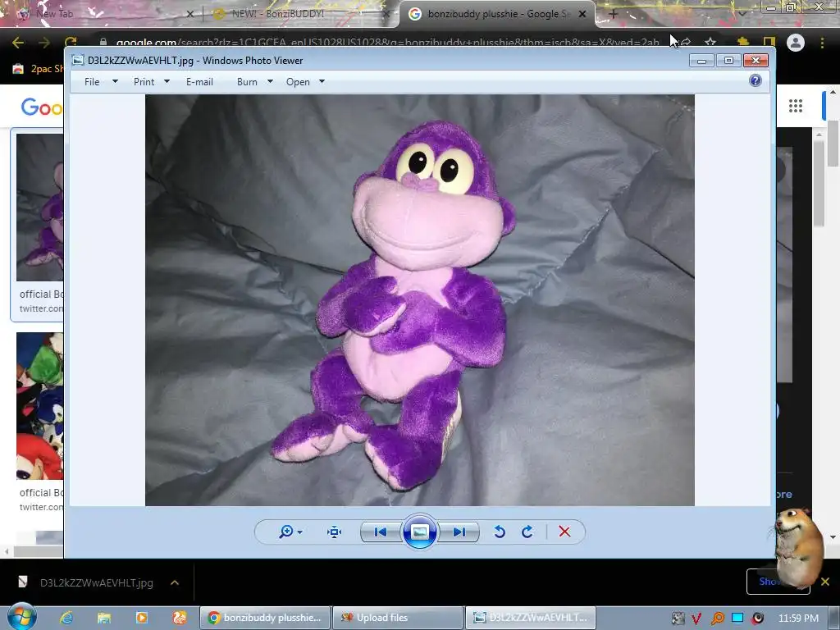
Task: Click the Chrome address bar URL
Action: [387, 43]
